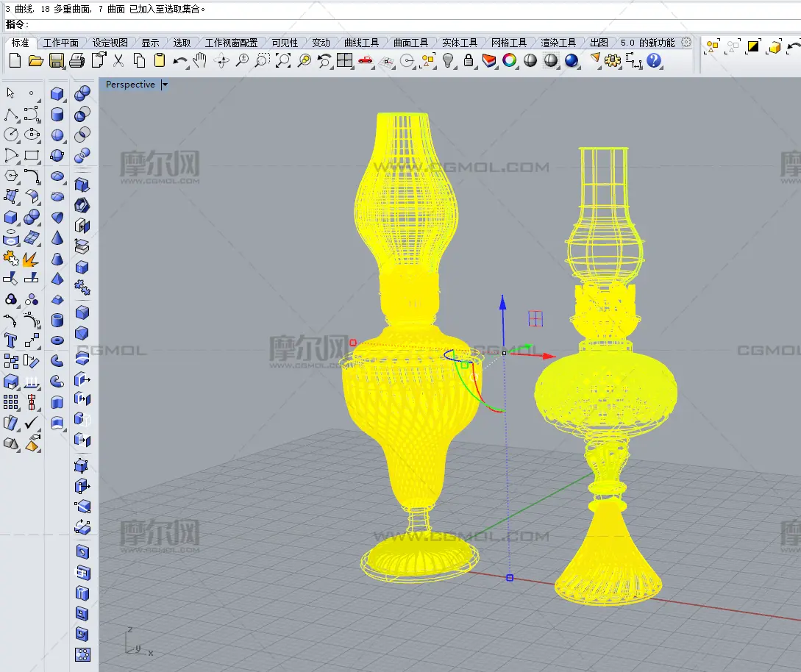Open the Print icon in toolbar
Screen dimensions: 801x672
click(77, 60)
